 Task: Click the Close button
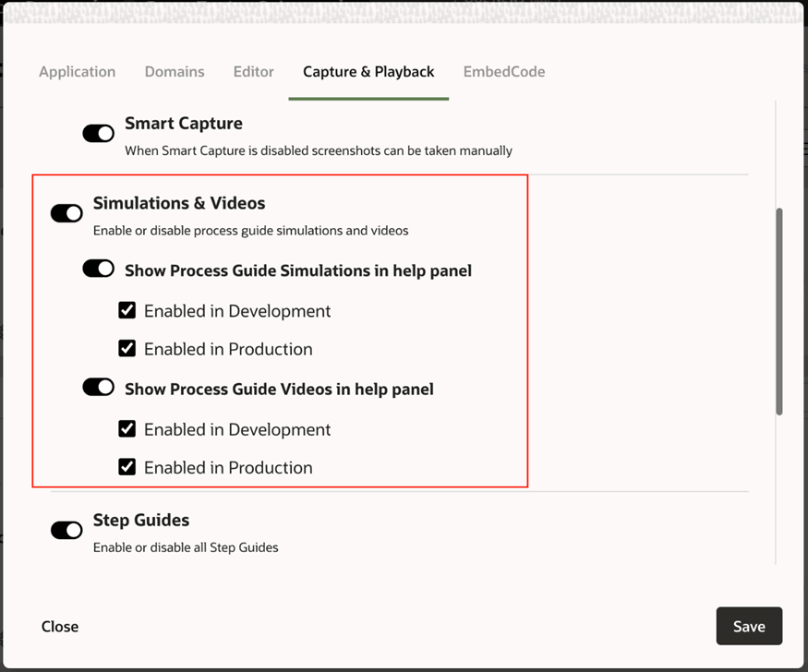click(x=60, y=626)
